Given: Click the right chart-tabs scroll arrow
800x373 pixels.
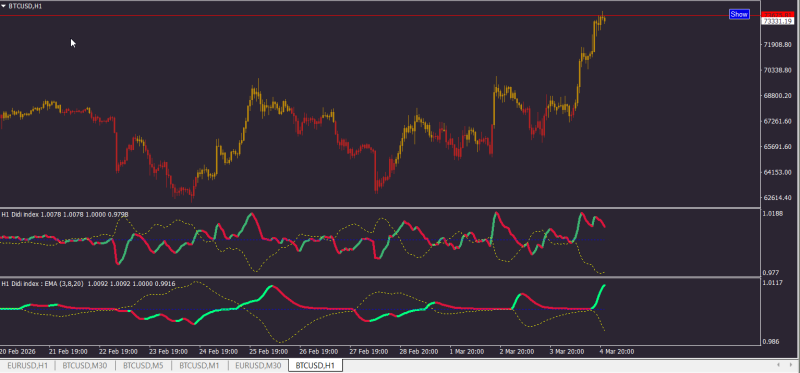Looking at the screenshot, I should (x=792, y=365).
